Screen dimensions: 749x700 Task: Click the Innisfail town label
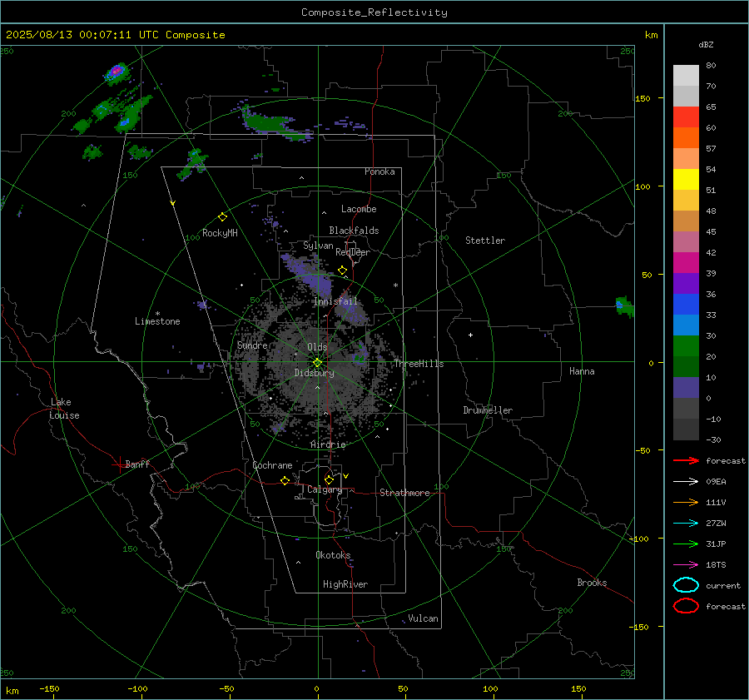(x=335, y=301)
